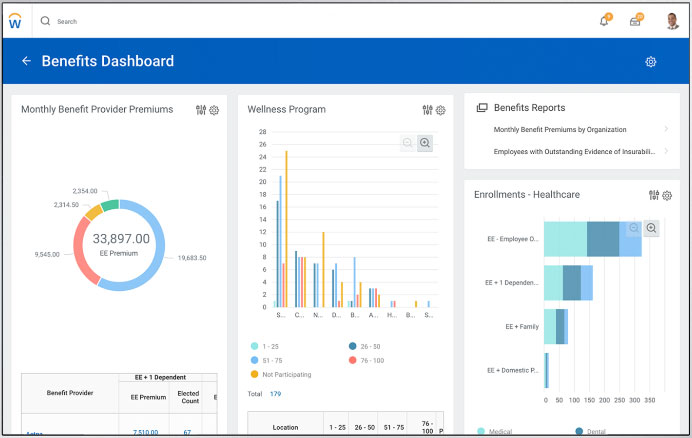
Task: Click the Total 179 link
Action: click(275, 394)
